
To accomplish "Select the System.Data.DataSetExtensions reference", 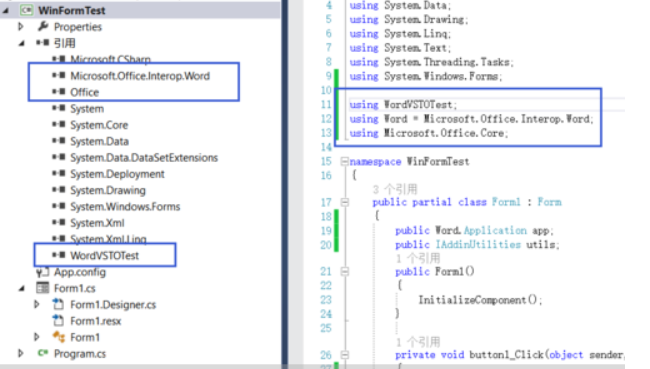I will 144,158.
